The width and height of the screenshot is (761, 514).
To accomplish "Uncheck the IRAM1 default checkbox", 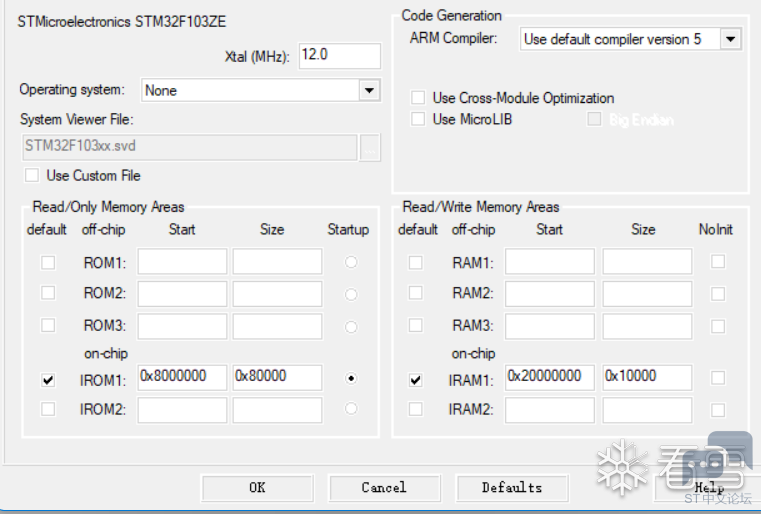I will point(415,380).
